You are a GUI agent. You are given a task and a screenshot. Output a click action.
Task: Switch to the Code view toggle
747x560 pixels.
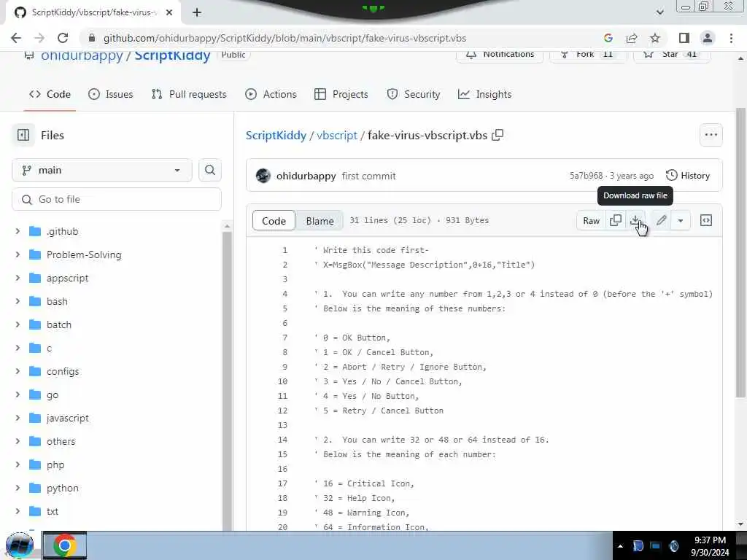(x=274, y=220)
